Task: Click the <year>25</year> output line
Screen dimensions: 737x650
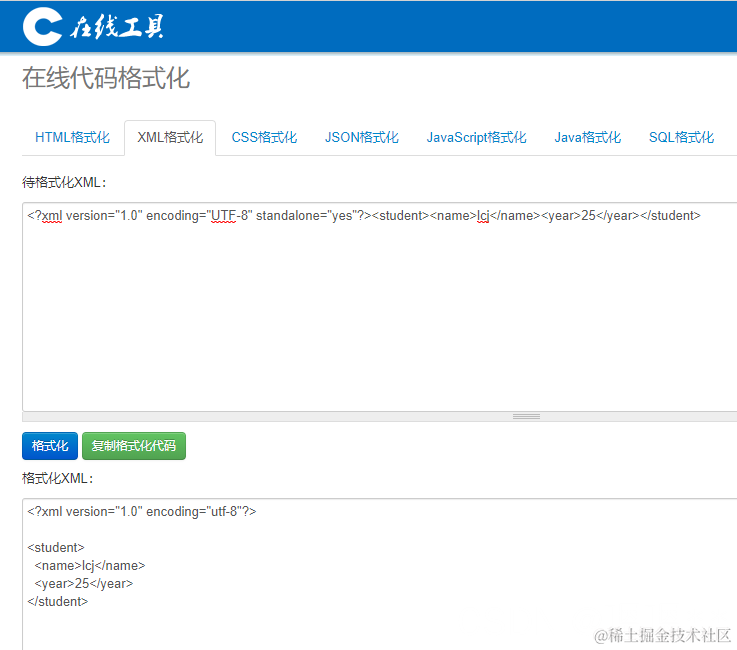Action: pyautogui.click(x=84, y=584)
